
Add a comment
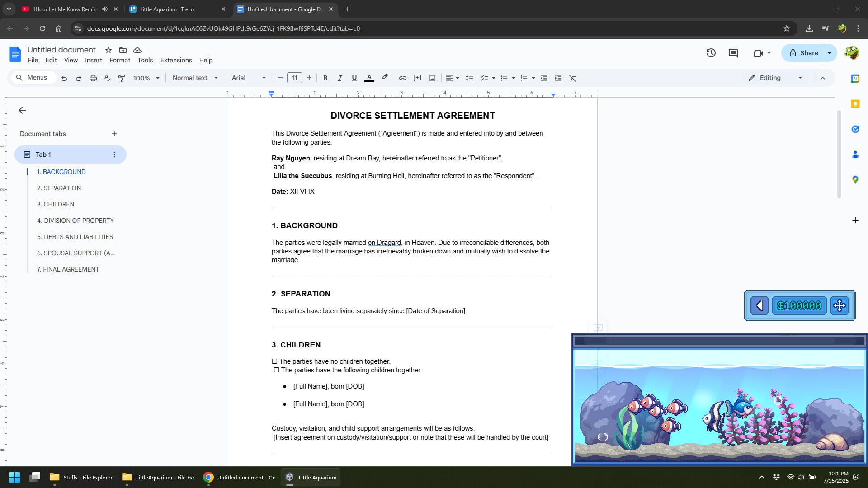[417, 78]
